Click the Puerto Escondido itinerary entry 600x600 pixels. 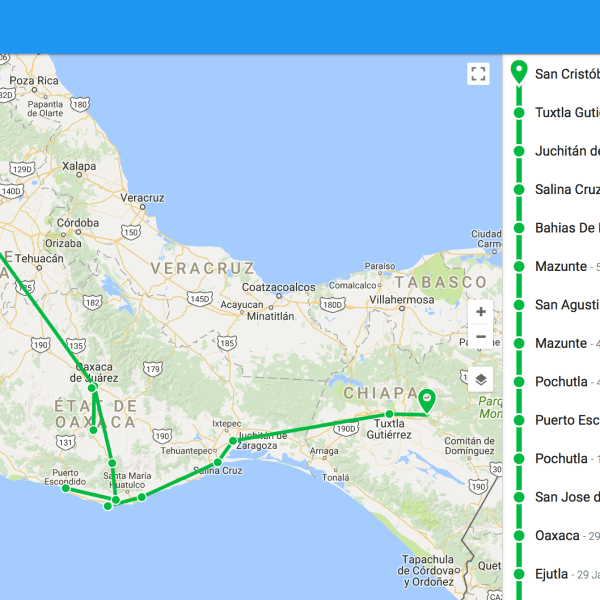(566, 420)
